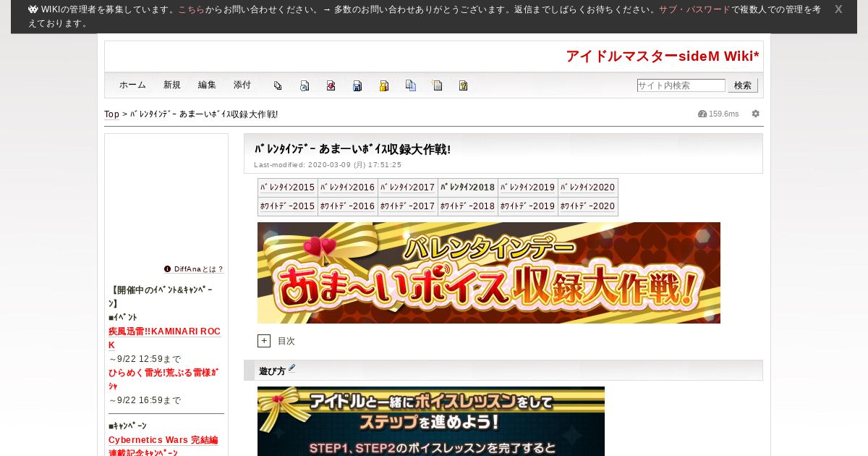Screen dimensions: 868x456
Task: Click the two overlapping pages toolbar icon
Action: tap(278, 85)
